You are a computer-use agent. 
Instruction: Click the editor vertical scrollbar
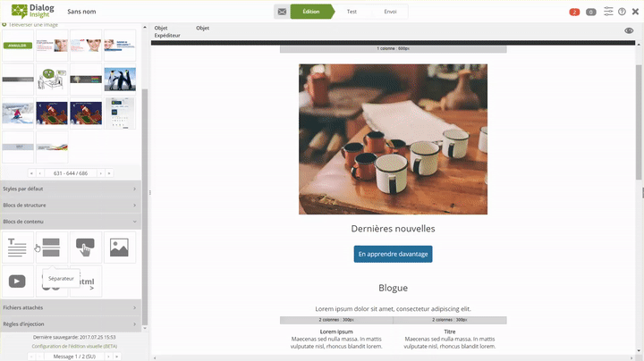639,122
